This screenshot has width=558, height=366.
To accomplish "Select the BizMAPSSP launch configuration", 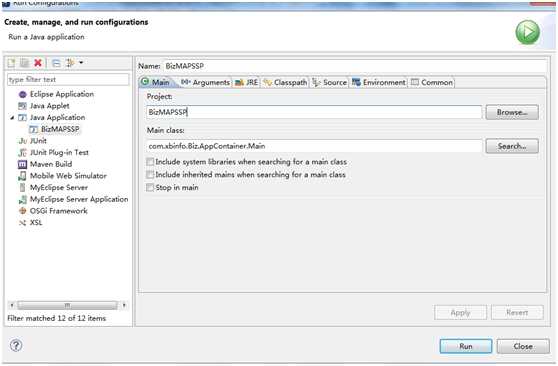I will [x=60, y=129].
